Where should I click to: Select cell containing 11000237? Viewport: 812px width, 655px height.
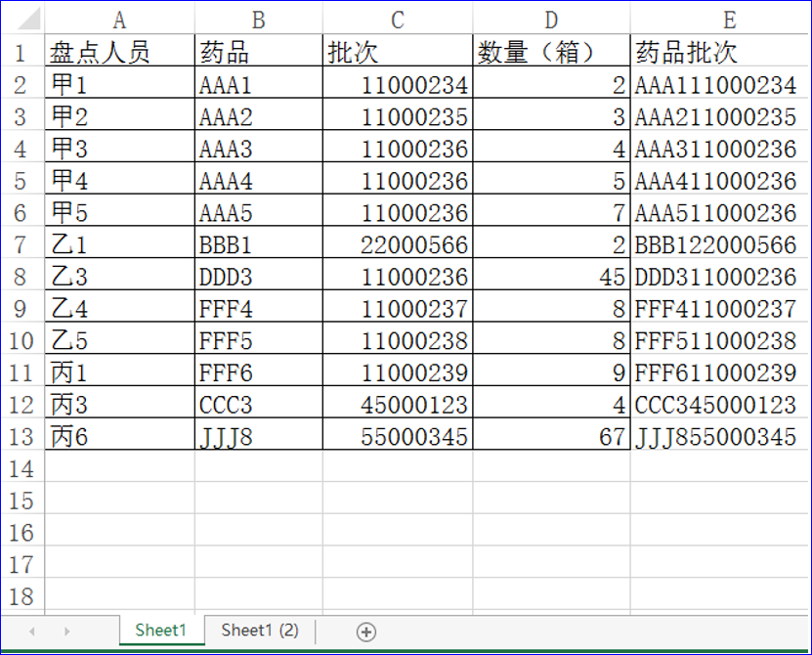coord(398,308)
